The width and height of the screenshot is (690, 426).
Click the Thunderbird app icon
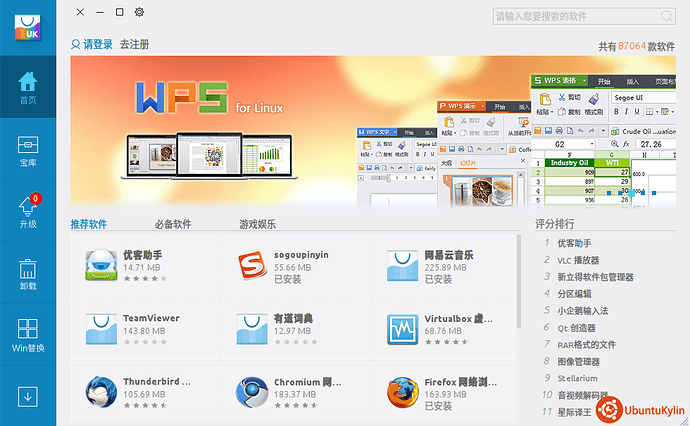101,392
